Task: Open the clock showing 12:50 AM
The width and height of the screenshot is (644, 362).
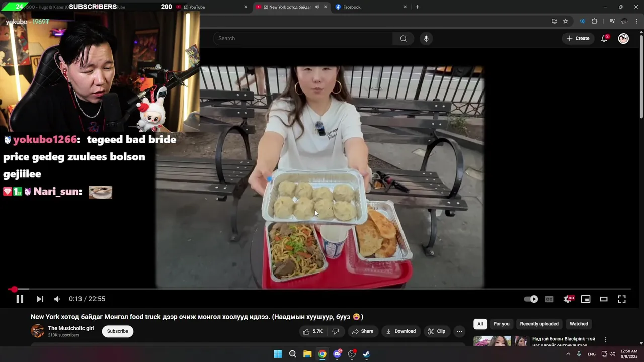Action: (629, 354)
